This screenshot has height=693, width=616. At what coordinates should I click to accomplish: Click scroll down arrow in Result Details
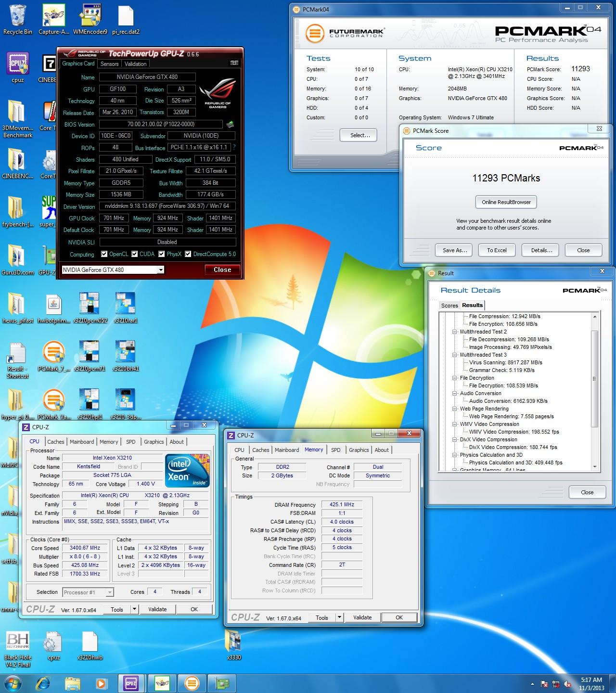point(595,467)
